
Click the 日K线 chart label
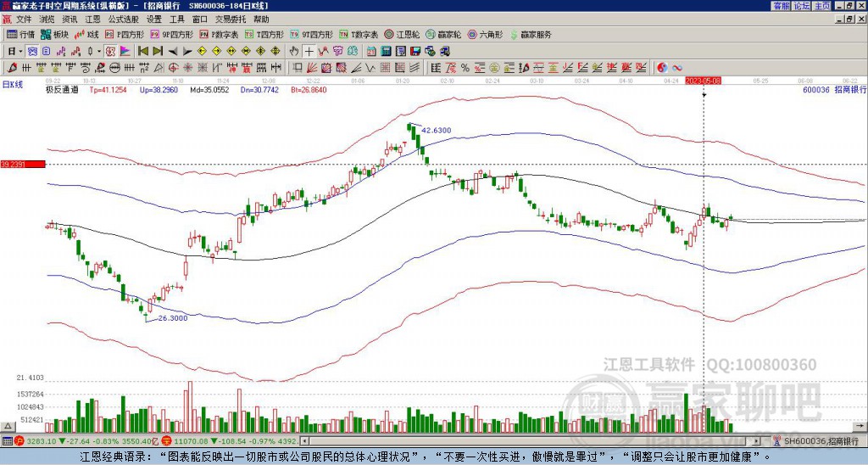tap(12, 84)
